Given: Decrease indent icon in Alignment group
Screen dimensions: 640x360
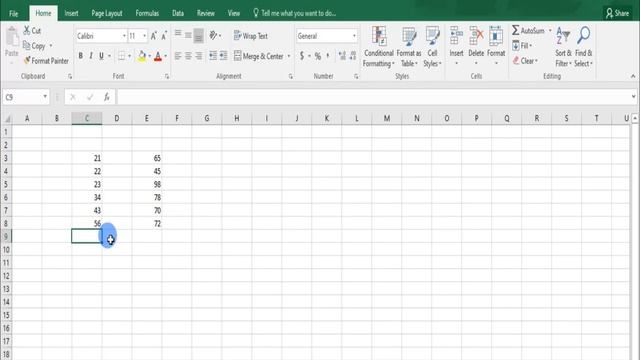Looking at the screenshot, I should [x=213, y=56].
